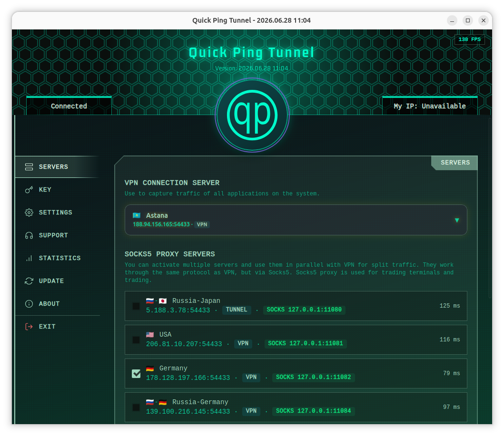Click the Key icon in sidebar

pos(29,189)
